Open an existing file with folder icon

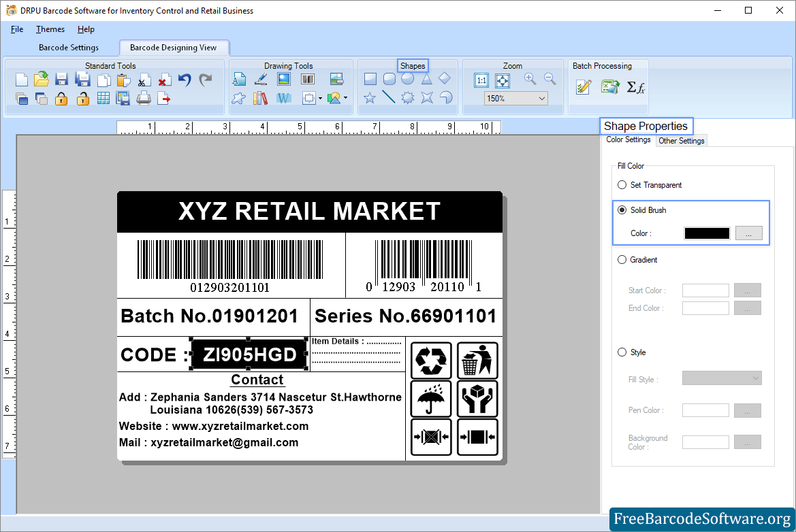tap(41, 79)
